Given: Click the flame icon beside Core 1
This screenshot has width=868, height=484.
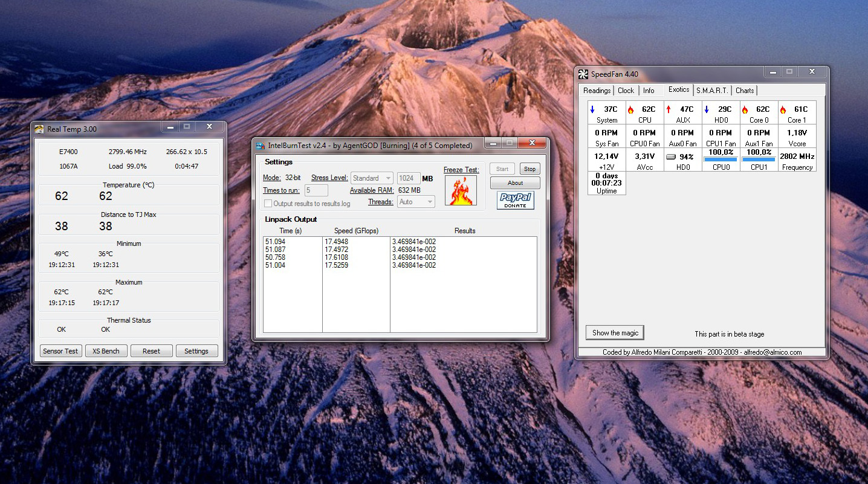Looking at the screenshot, I should [783, 109].
